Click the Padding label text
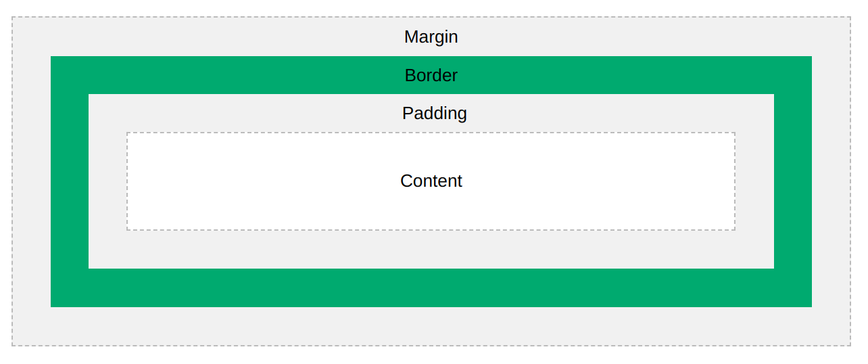The width and height of the screenshot is (868, 364). tap(435, 113)
